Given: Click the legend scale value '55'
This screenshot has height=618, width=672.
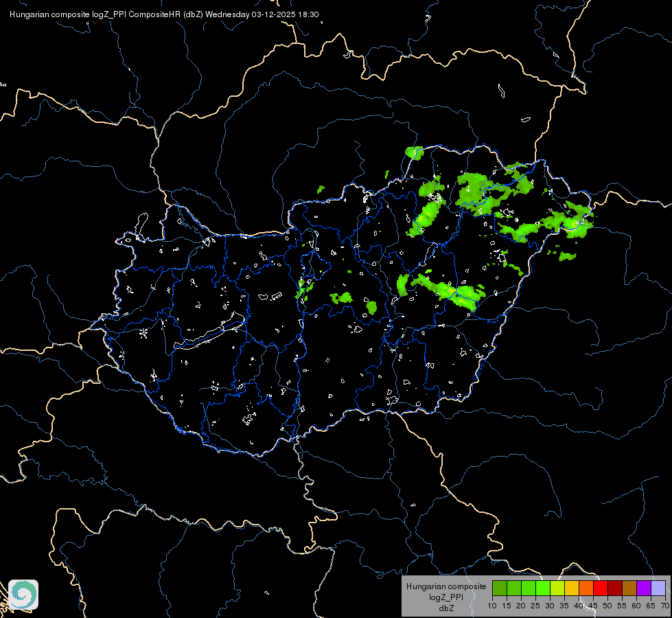Looking at the screenshot, I should [x=622, y=606].
